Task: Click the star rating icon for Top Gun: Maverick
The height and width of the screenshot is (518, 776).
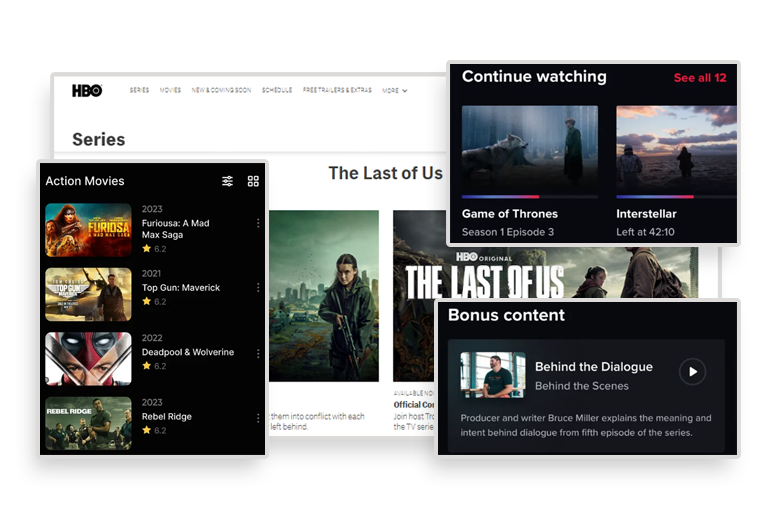Action: pos(146,301)
